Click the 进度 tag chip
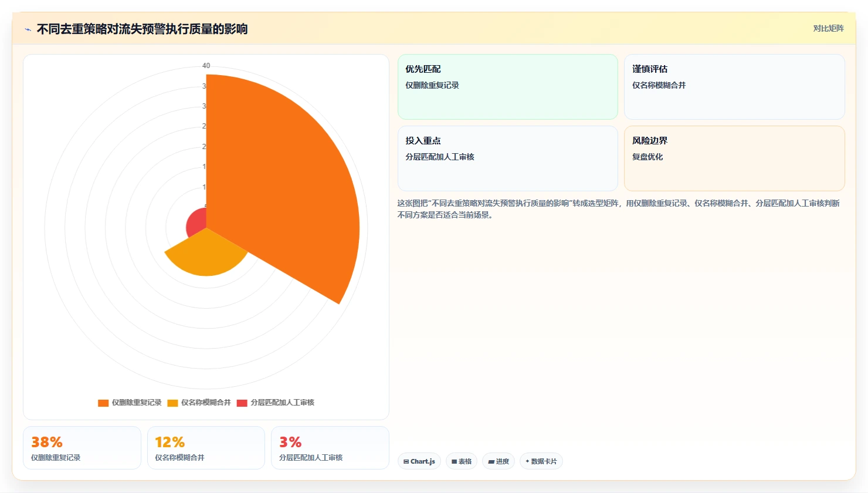The image size is (868, 493). 499,461
